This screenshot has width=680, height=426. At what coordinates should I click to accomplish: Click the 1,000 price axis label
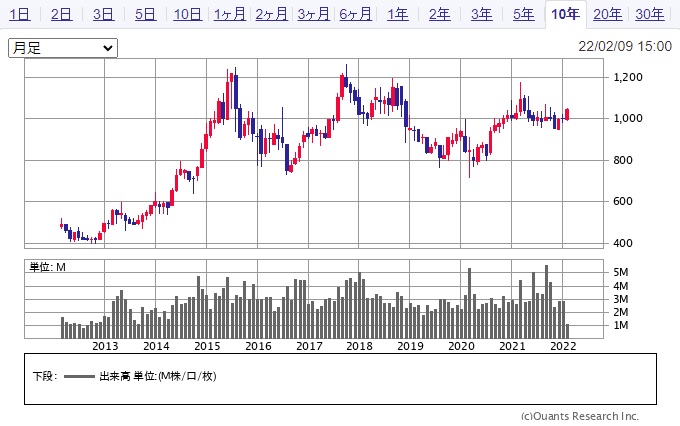[628, 118]
